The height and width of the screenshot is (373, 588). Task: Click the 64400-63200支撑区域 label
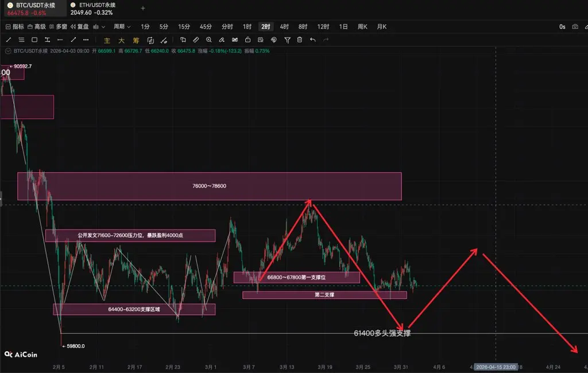tap(134, 309)
